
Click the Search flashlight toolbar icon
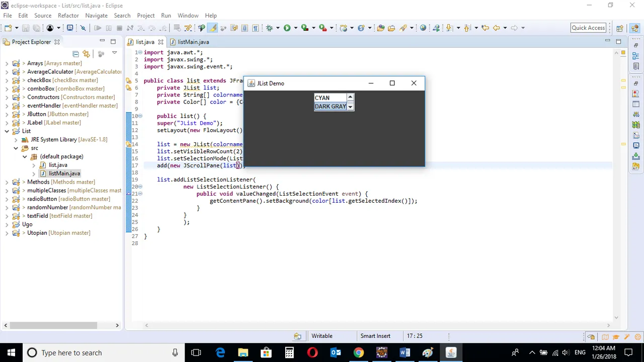(403, 28)
